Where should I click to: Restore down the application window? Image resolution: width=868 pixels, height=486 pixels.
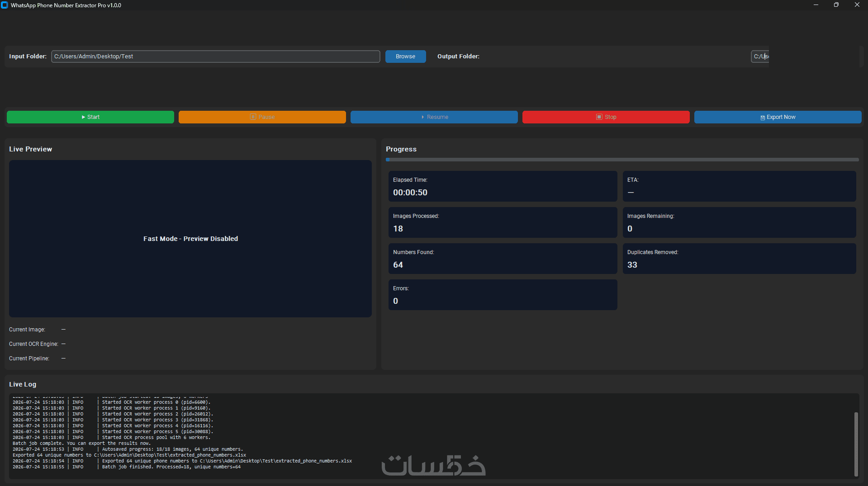836,5
